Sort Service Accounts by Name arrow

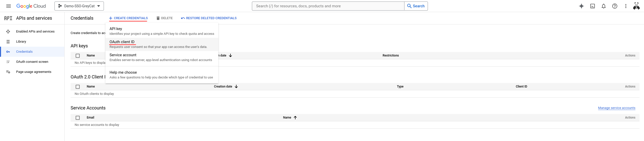(295, 118)
